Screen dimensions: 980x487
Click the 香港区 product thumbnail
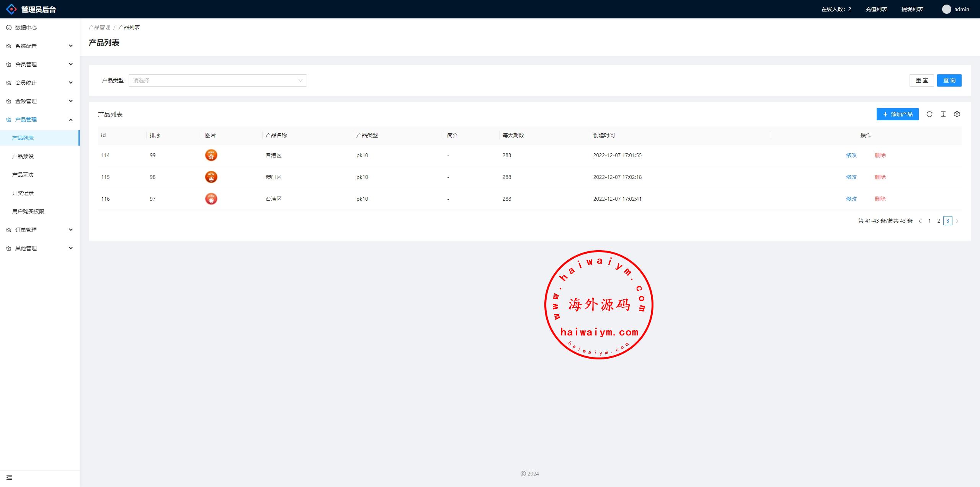(x=211, y=155)
